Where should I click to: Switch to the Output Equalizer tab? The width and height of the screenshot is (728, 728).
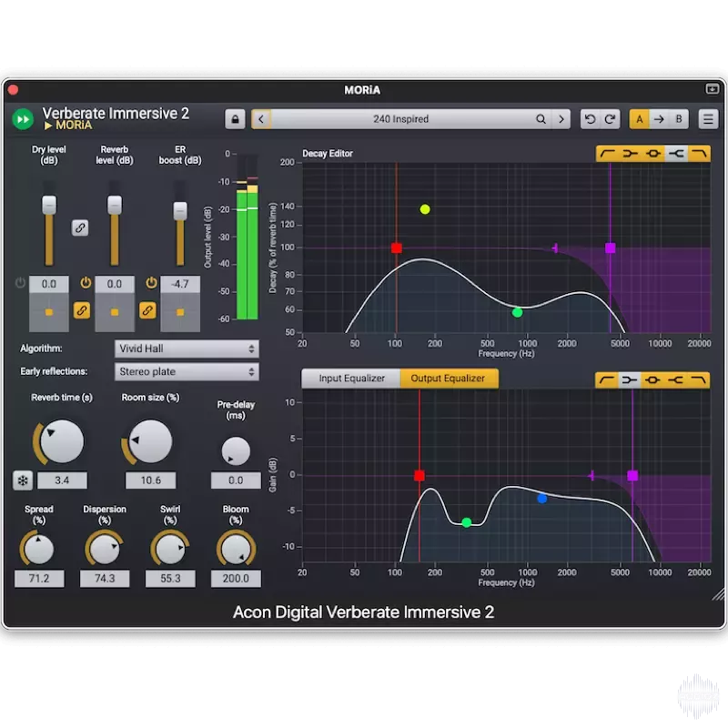tap(449, 379)
